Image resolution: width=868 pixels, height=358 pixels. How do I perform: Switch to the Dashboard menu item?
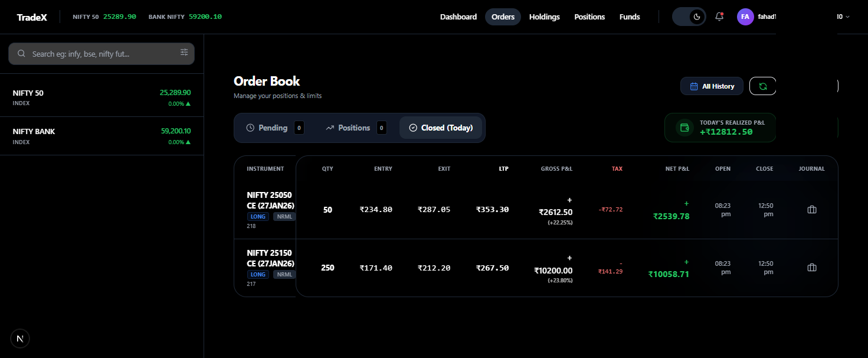458,17
